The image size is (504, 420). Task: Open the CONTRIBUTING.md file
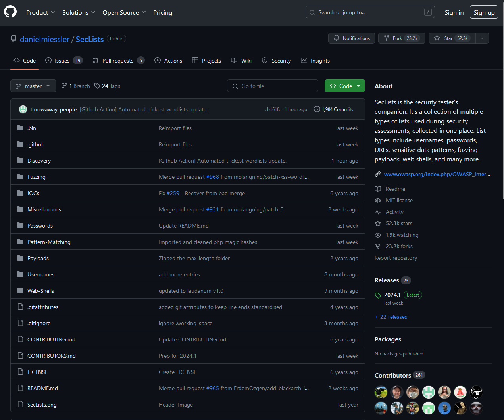coord(51,339)
